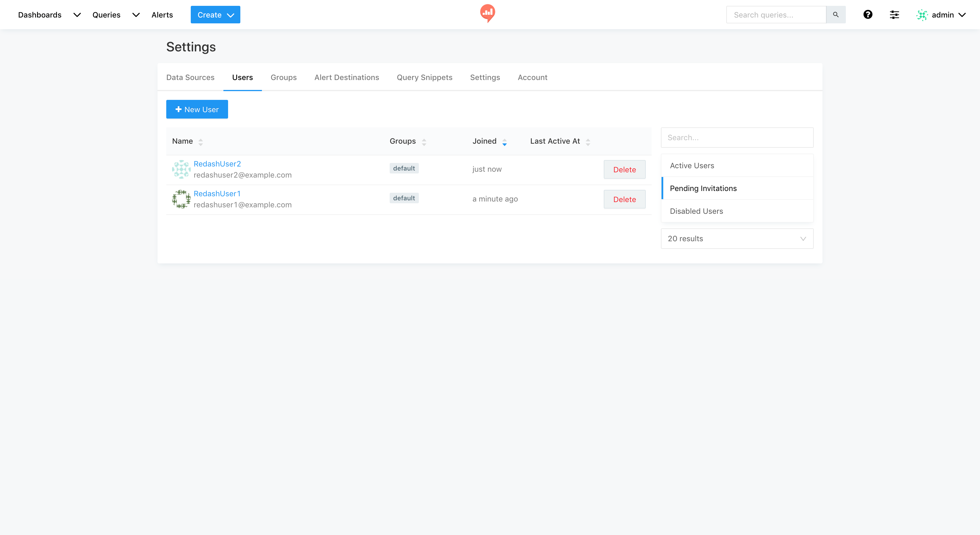Click the admin profile avatar icon
This screenshot has height=535, width=980.
(922, 15)
